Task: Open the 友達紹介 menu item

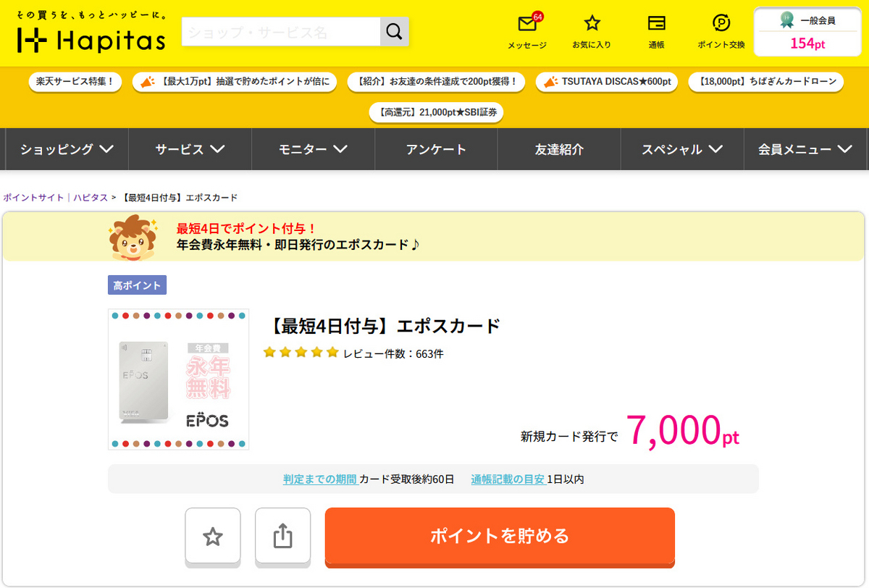Action: coord(559,149)
